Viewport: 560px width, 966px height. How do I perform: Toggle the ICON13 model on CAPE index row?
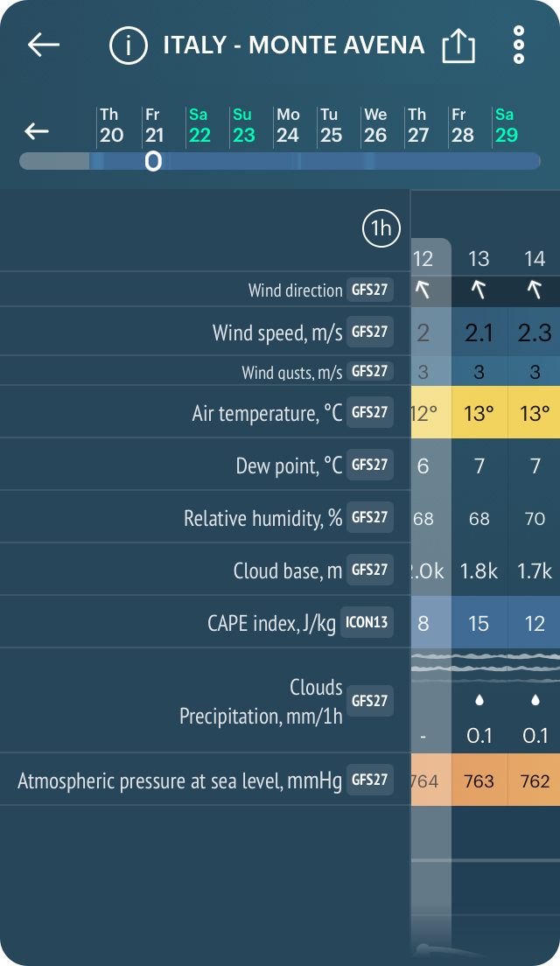367,622
